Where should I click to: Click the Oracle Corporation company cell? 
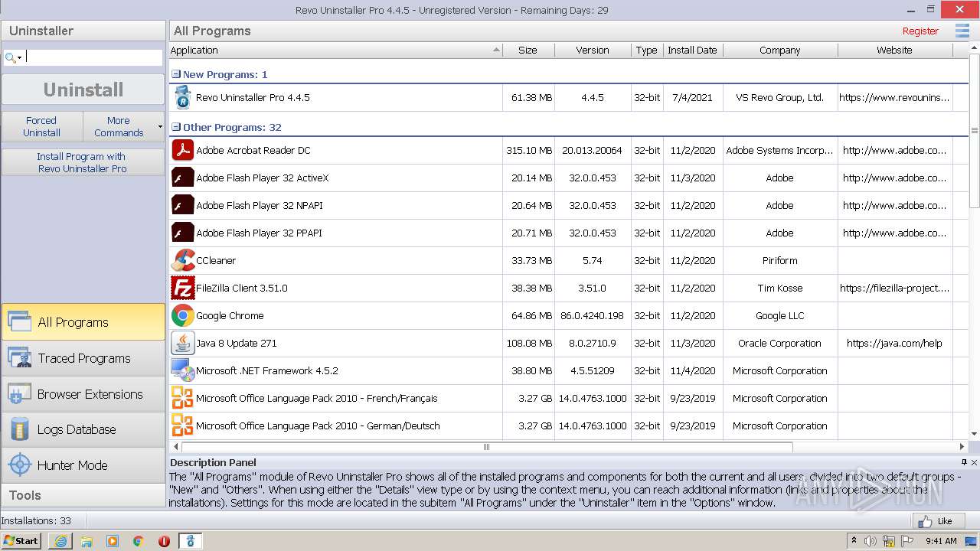pos(779,343)
